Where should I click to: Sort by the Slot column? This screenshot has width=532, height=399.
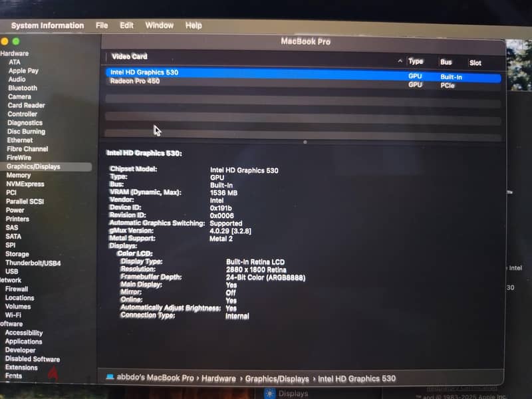coord(475,63)
